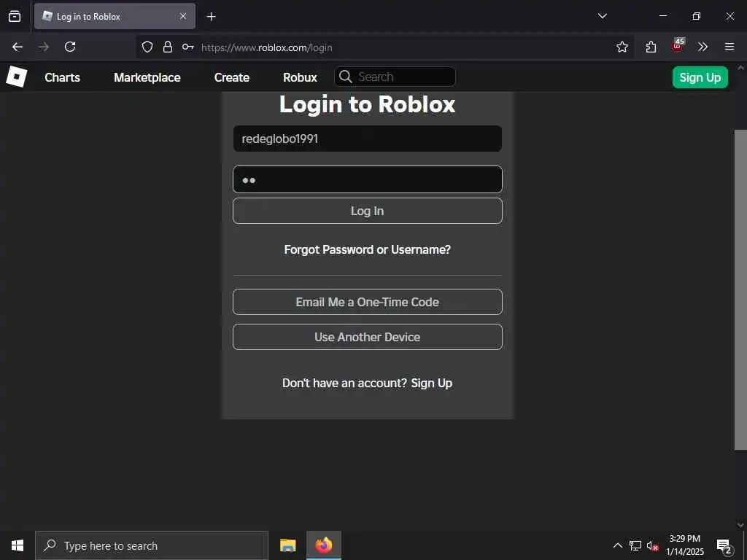Click Email Me a One-Time Code

click(368, 302)
